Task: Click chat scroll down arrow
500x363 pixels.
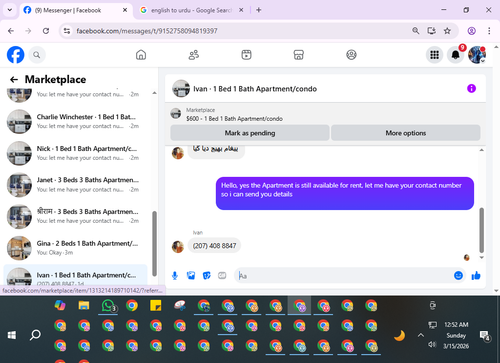Action: click(481, 257)
